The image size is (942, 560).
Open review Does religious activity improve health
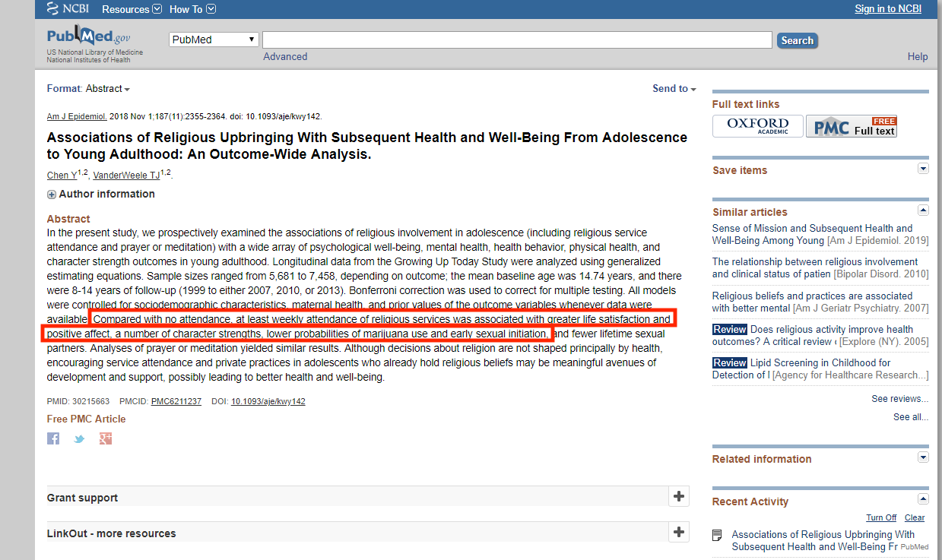[x=813, y=335]
